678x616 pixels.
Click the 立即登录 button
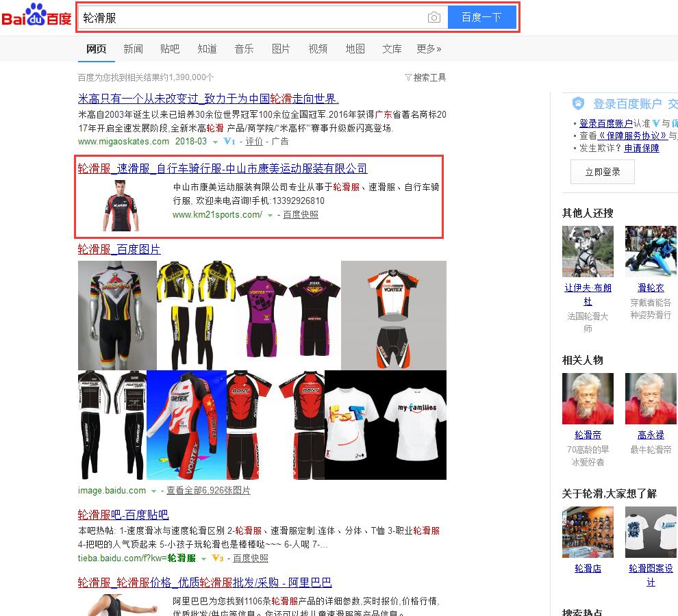602,172
